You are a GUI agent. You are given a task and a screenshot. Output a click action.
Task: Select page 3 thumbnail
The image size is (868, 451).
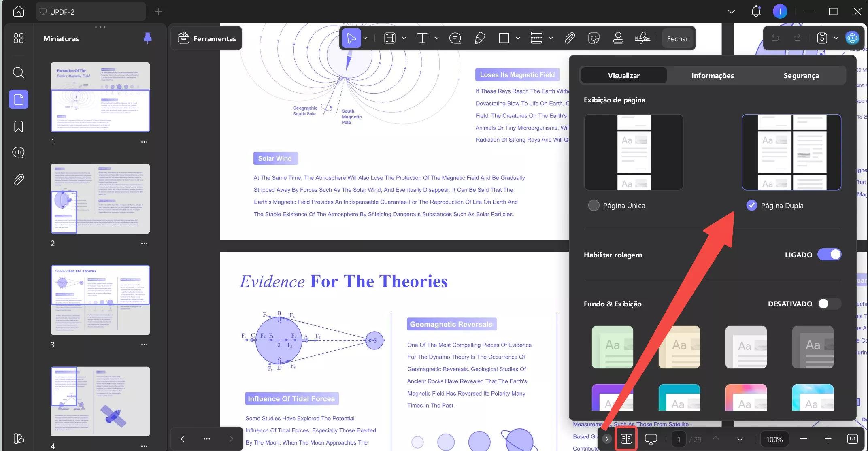pyautogui.click(x=100, y=300)
